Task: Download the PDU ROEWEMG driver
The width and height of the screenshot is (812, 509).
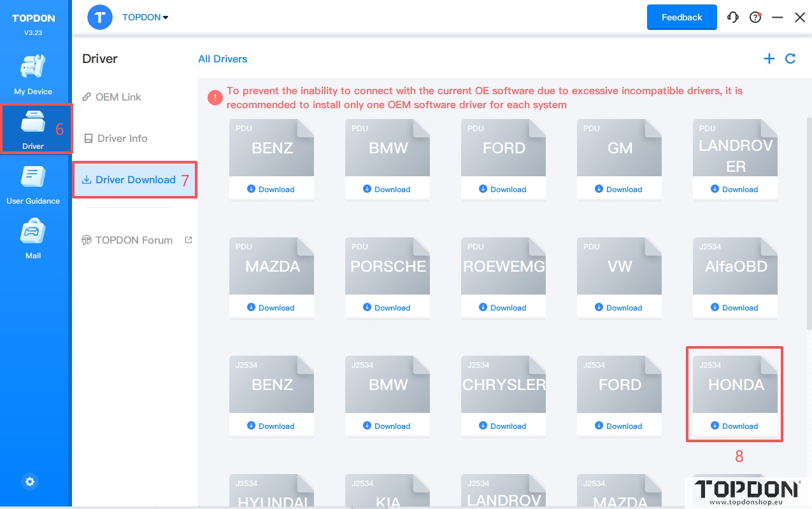Action: (503, 308)
